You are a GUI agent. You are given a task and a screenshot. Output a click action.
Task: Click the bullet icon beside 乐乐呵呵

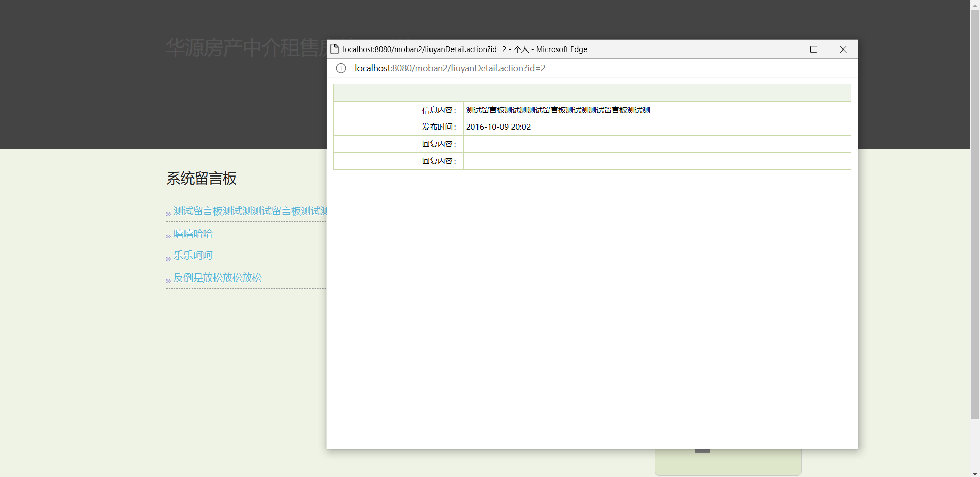[168, 259]
